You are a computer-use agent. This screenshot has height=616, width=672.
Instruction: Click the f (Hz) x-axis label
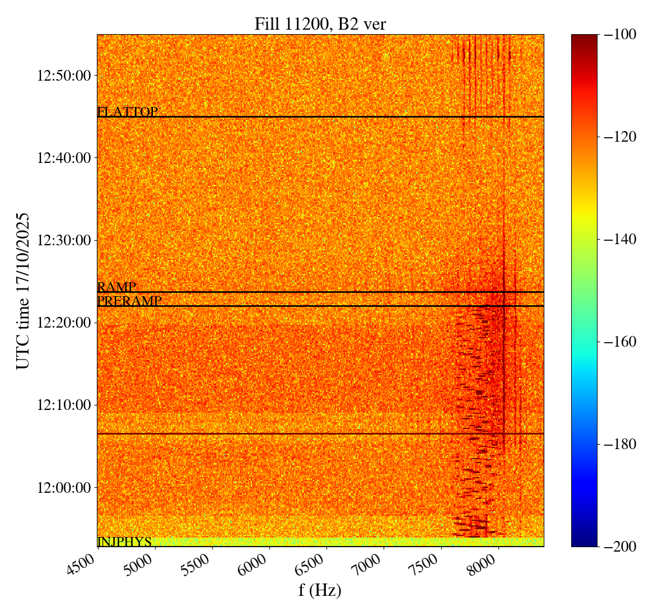[x=320, y=590]
